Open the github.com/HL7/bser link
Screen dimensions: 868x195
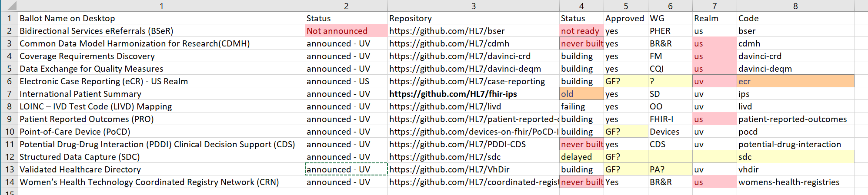coord(447,31)
